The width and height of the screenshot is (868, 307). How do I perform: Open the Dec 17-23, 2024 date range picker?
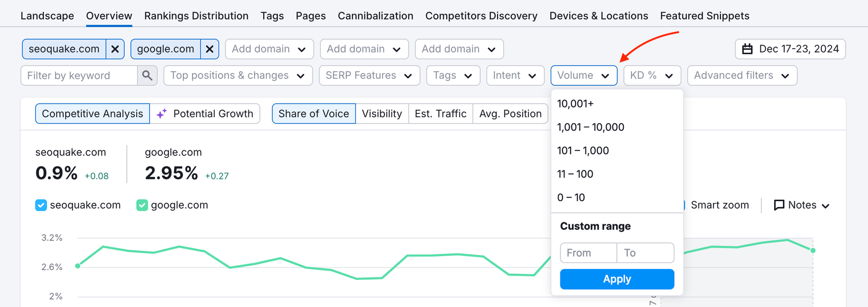coord(790,49)
